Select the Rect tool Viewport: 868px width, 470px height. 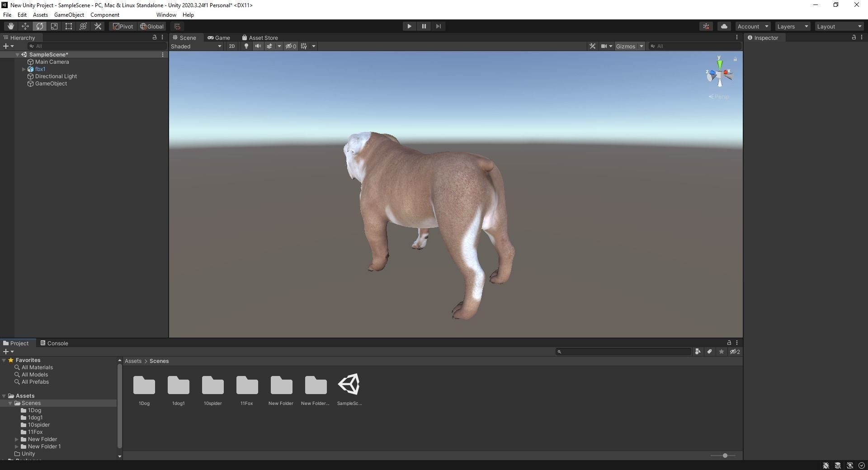[x=69, y=26]
